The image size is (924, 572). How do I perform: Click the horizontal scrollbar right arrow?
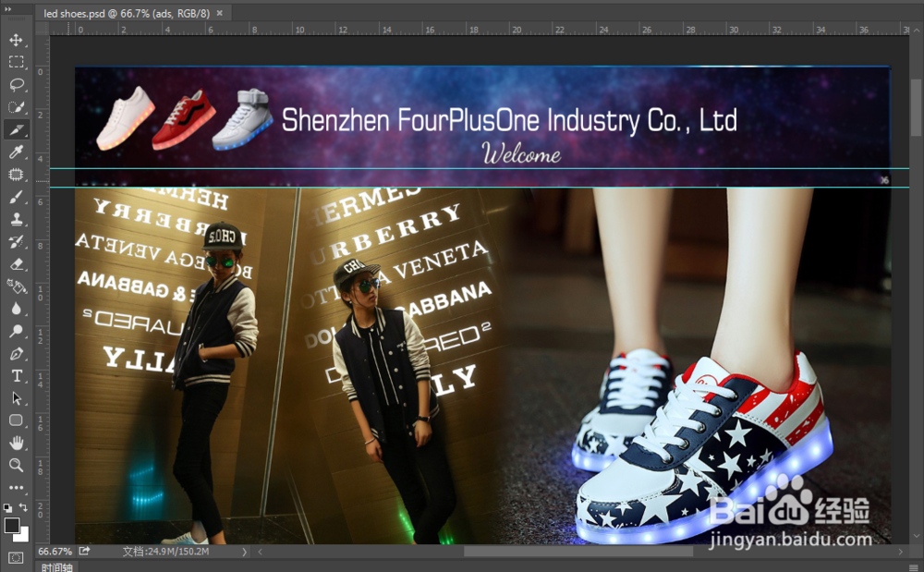coord(900,552)
